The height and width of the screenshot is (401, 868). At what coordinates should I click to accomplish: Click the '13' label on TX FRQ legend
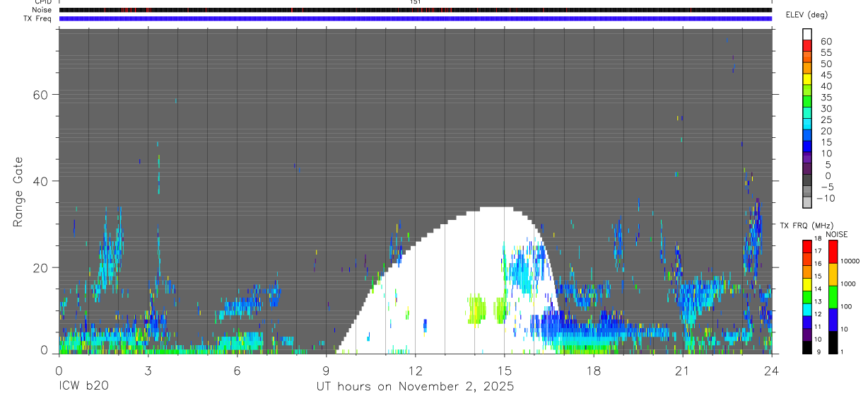click(x=819, y=303)
